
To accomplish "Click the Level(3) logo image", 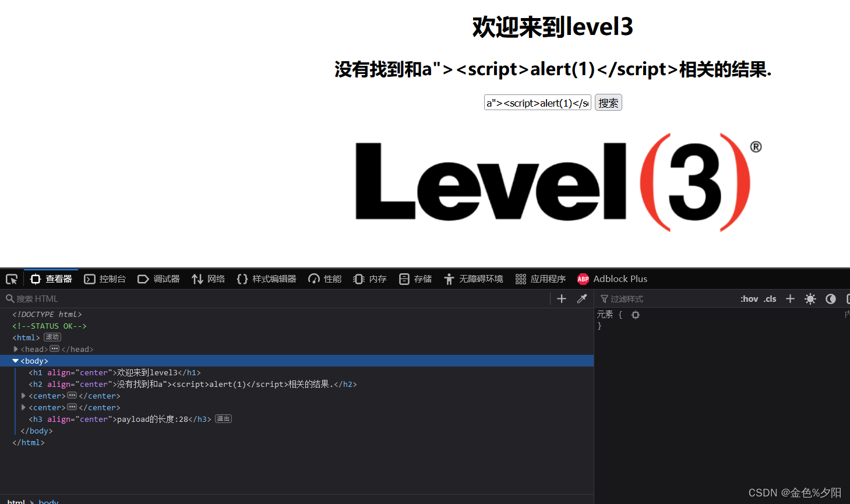I will tap(558, 182).
